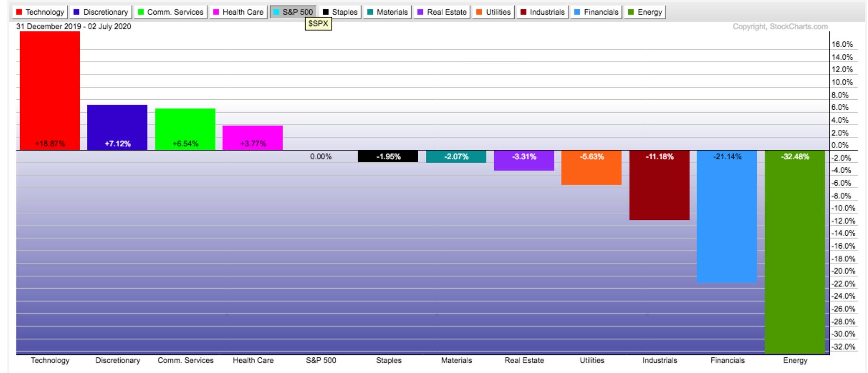Click the Financials legend button
This screenshot has width=868, height=373.
click(596, 12)
